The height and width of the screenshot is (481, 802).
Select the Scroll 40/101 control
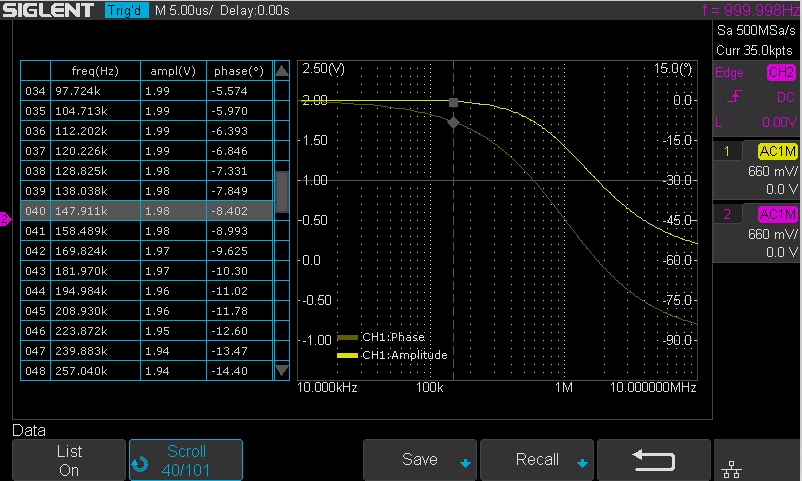[186, 460]
